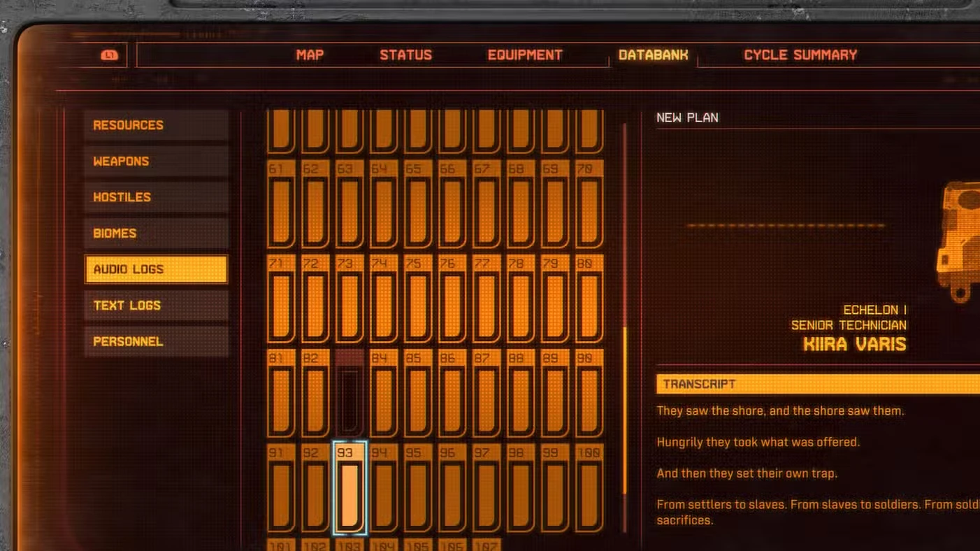
Task: Select audio log 84
Action: [x=384, y=394]
